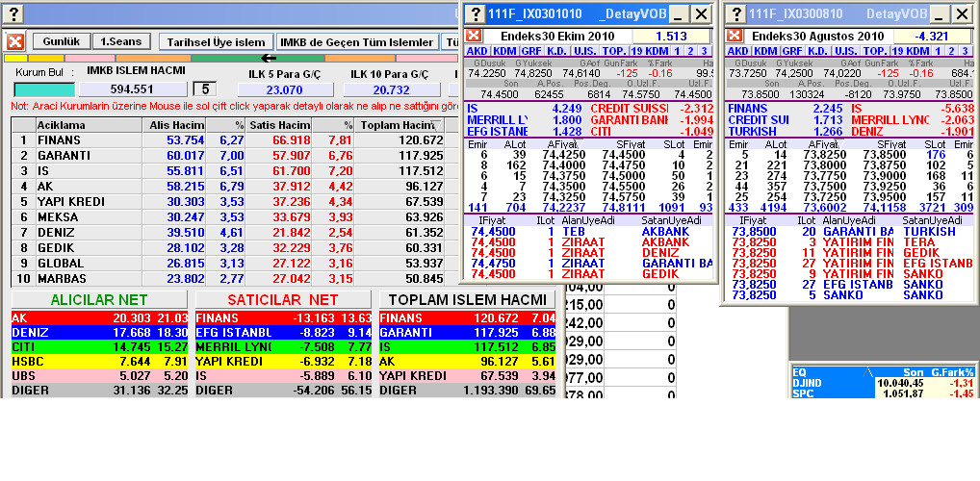Click EFG ISTANBL row in SATICILAR NET list
The width and height of the screenshot is (980, 481).
[283, 333]
